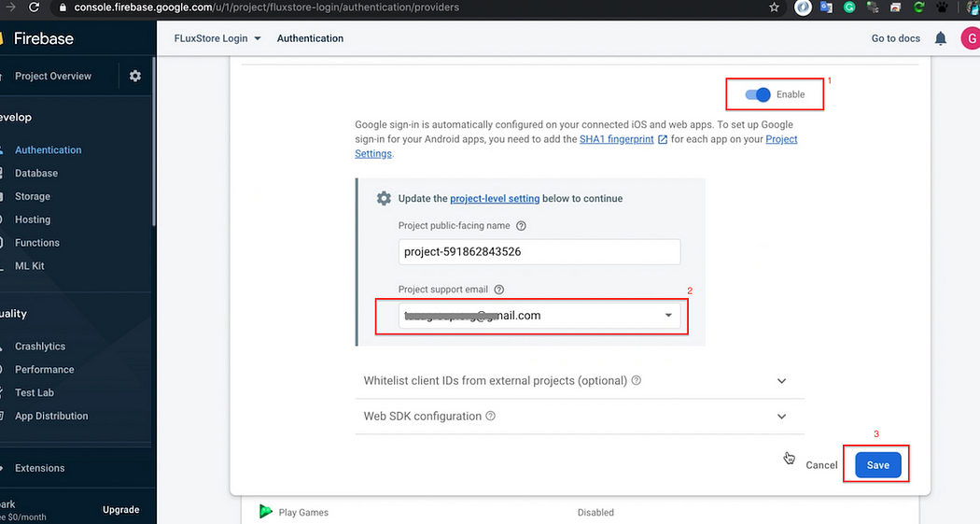
Task: Open the notifications bell icon
Action: [x=941, y=38]
